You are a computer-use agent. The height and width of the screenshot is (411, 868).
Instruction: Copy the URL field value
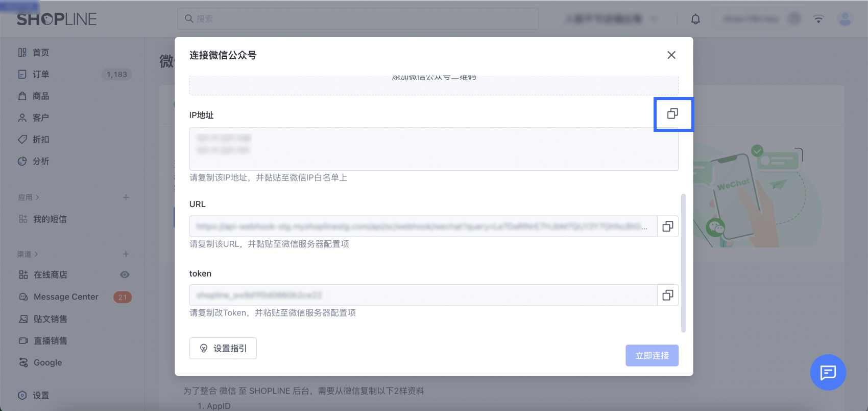click(667, 226)
